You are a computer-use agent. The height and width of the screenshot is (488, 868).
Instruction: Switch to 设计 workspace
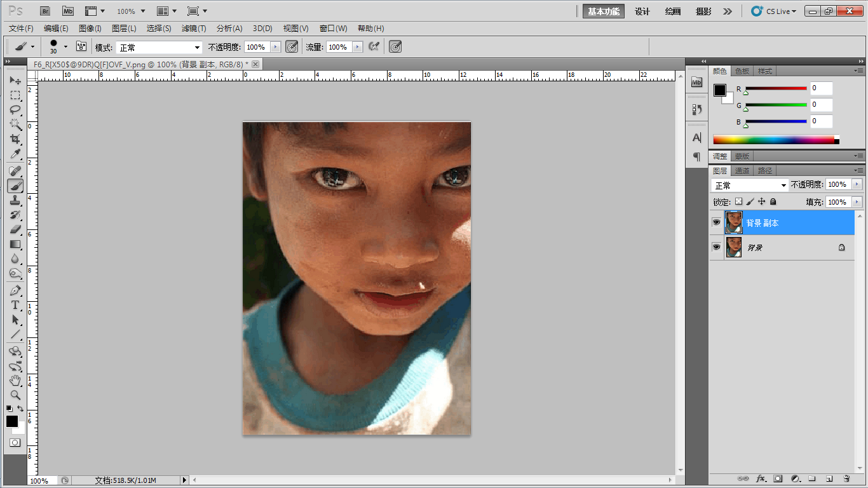pos(642,11)
